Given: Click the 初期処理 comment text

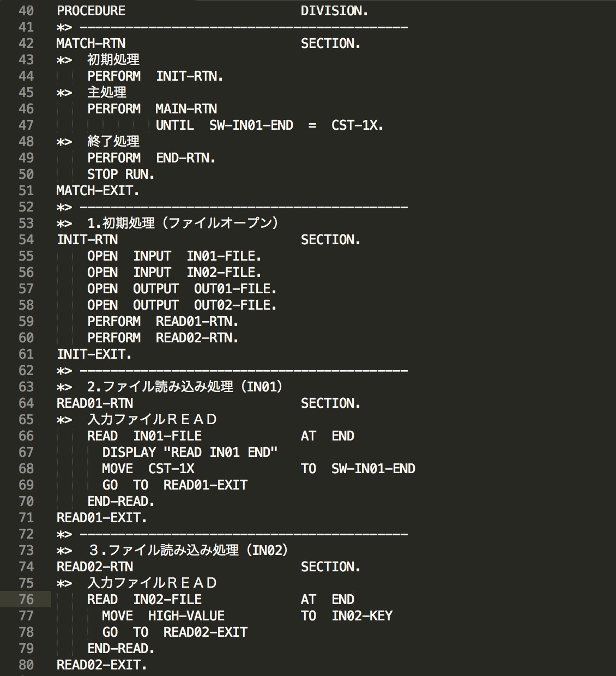Looking at the screenshot, I should point(113,60).
